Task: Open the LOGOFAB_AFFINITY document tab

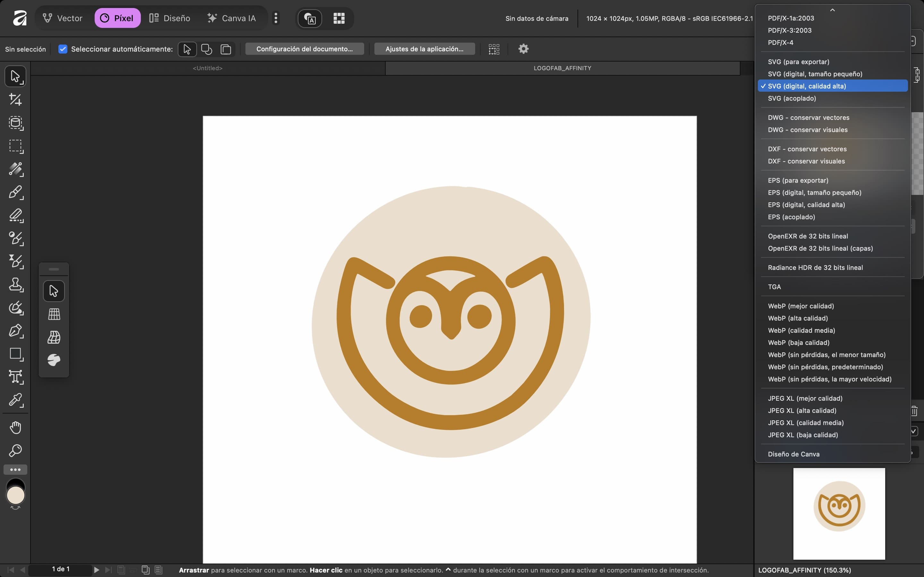Action: tap(562, 68)
